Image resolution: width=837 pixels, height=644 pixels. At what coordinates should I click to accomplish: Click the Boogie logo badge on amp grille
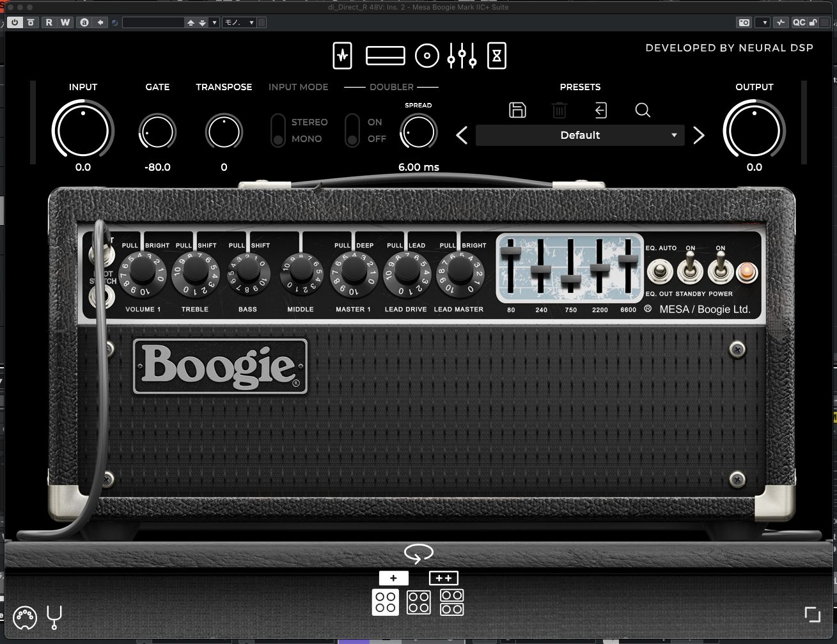pos(221,366)
